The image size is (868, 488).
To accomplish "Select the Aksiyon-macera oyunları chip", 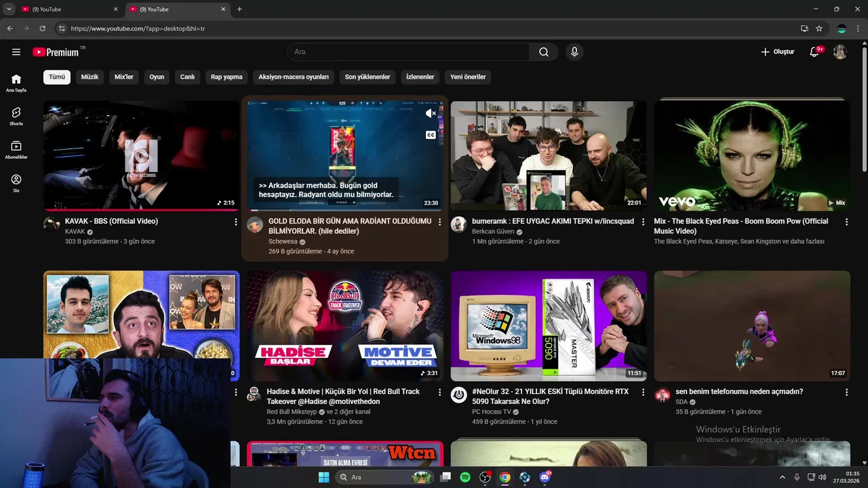I will coord(294,77).
